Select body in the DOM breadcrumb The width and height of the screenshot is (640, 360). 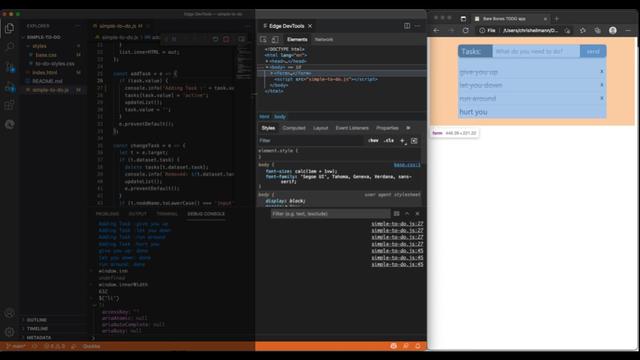[x=280, y=117]
